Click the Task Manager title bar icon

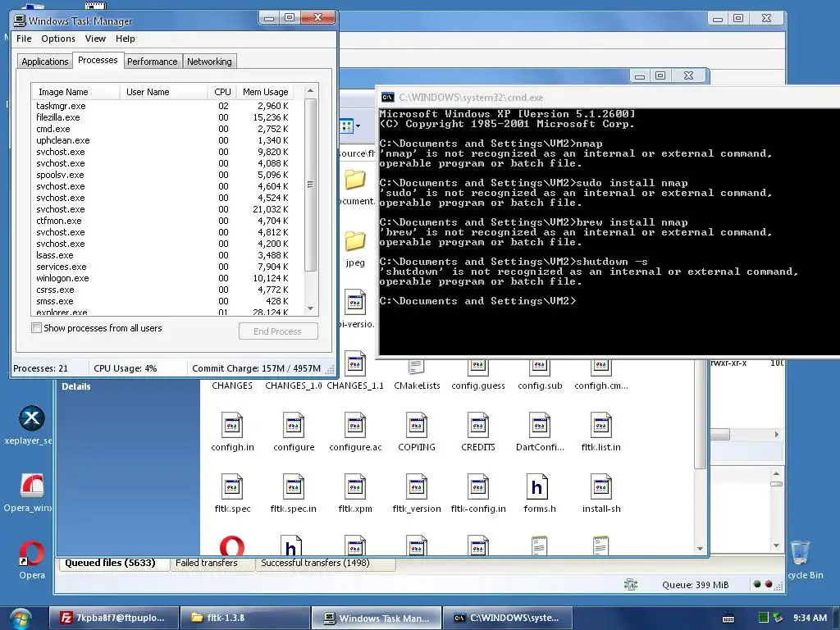pyautogui.click(x=20, y=21)
